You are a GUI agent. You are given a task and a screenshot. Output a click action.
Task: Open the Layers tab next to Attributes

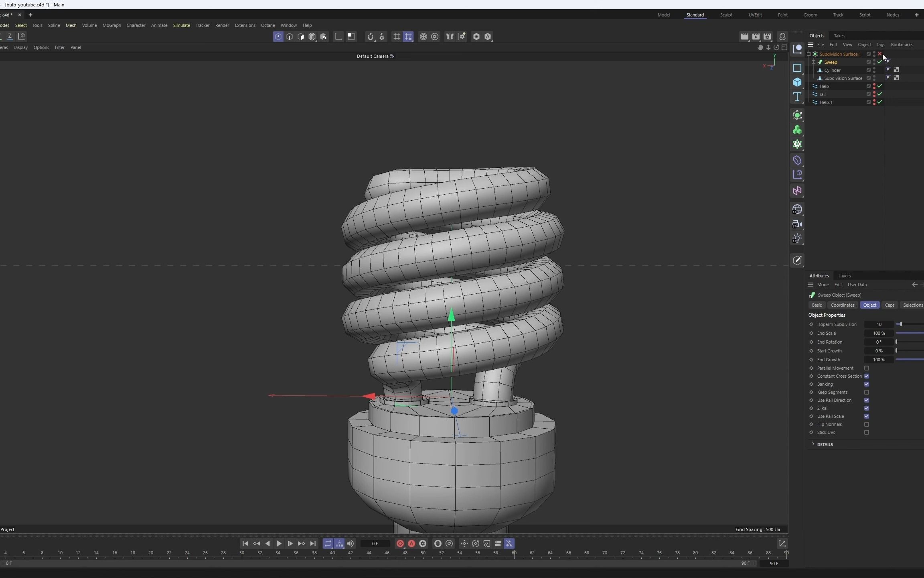point(845,276)
